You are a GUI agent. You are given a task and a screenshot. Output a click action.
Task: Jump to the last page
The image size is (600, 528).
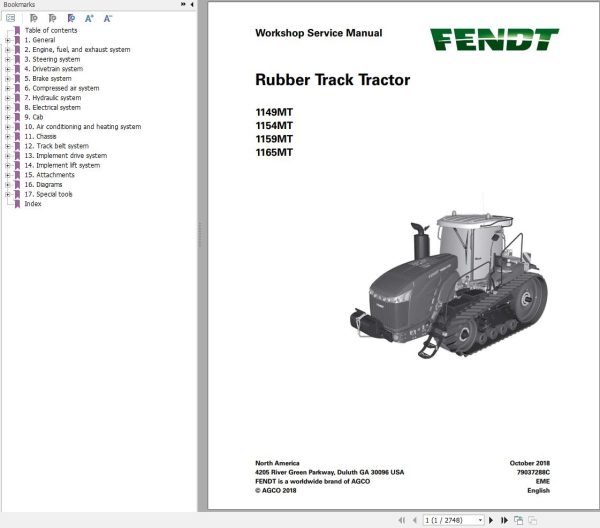[x=504, y=520]
